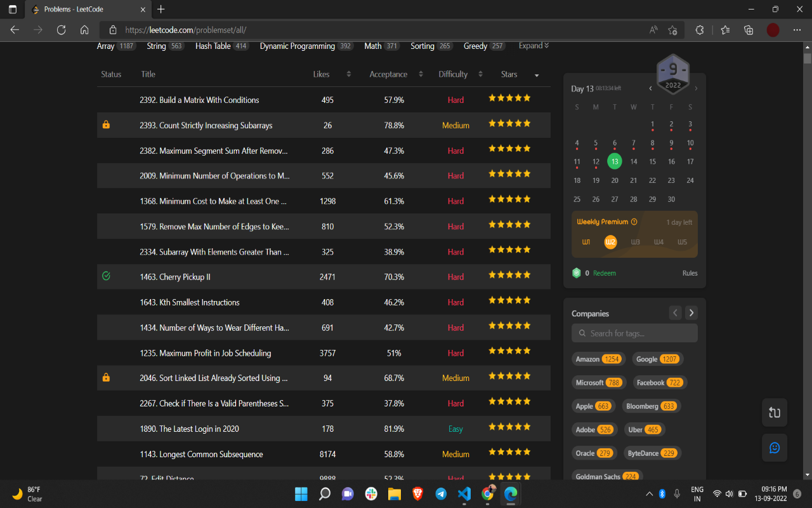Click the swap layout icon button
This screenshot has height=508, width=812.
point(774,413)
